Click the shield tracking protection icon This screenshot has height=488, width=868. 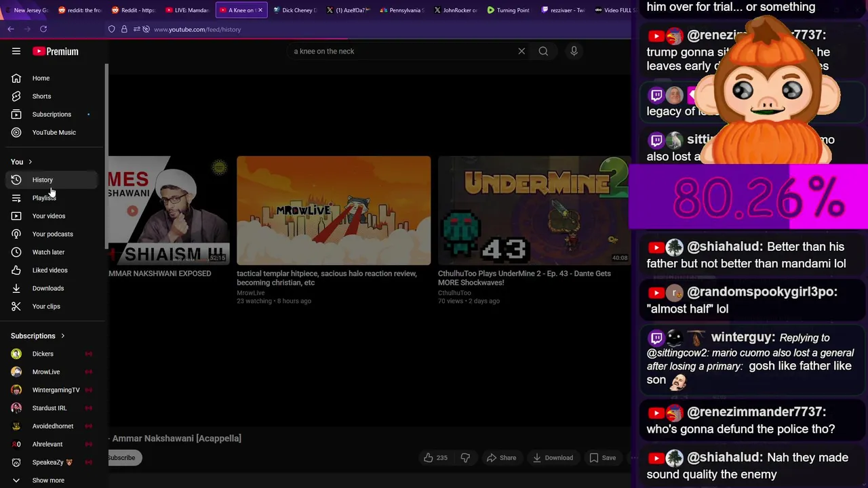pyautogui.click(x=111, y=29)
